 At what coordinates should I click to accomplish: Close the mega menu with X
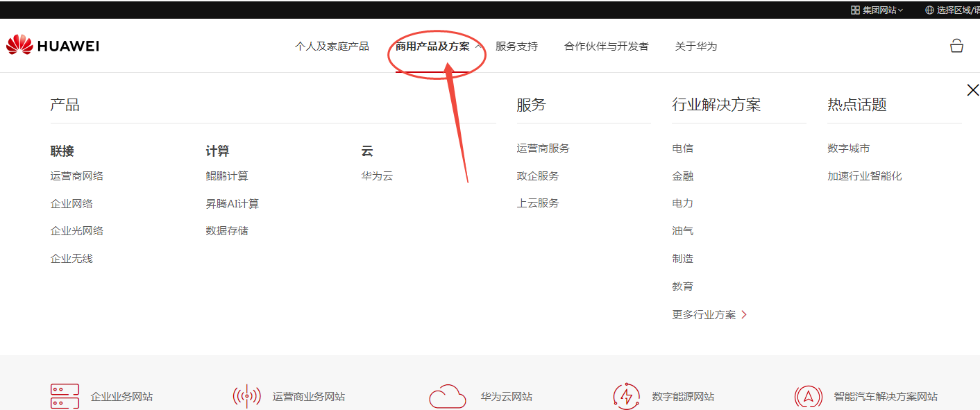pos(972,90)
